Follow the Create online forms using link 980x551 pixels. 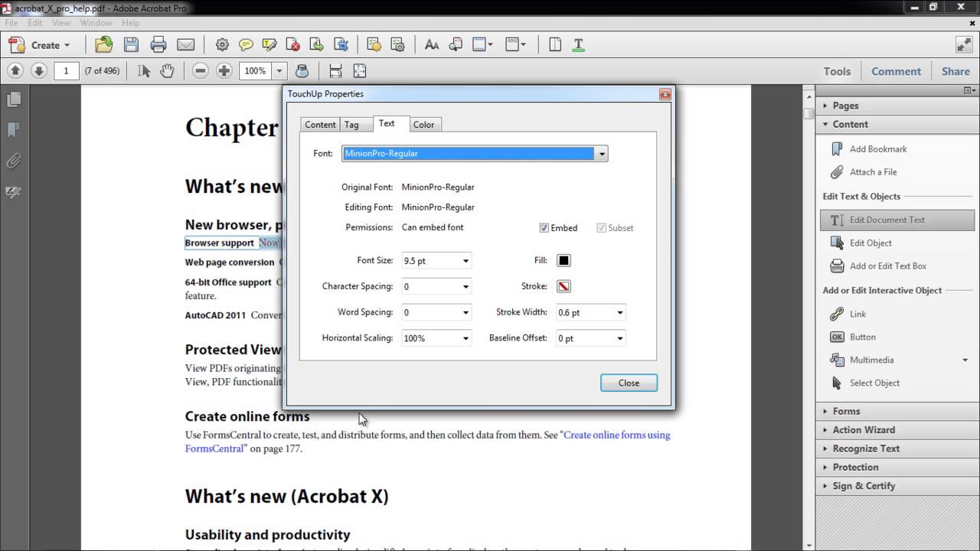(x=617, y=435)
